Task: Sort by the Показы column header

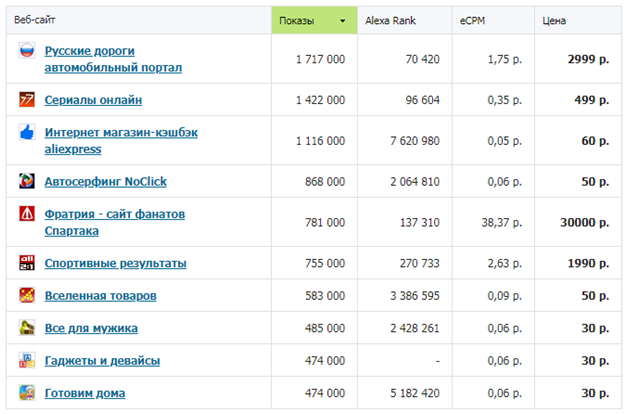Action: click(314, 20)
